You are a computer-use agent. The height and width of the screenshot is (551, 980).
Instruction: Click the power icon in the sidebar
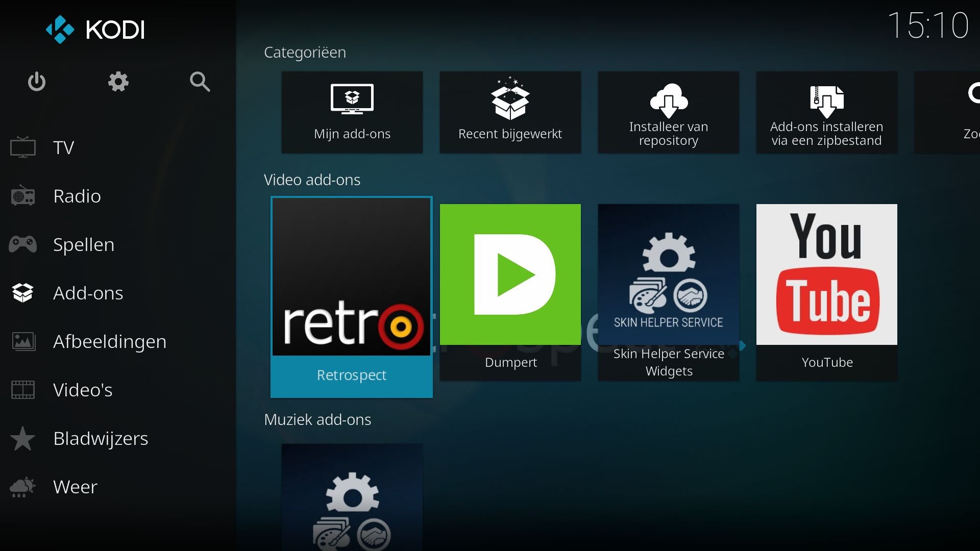tap(37, 82)
